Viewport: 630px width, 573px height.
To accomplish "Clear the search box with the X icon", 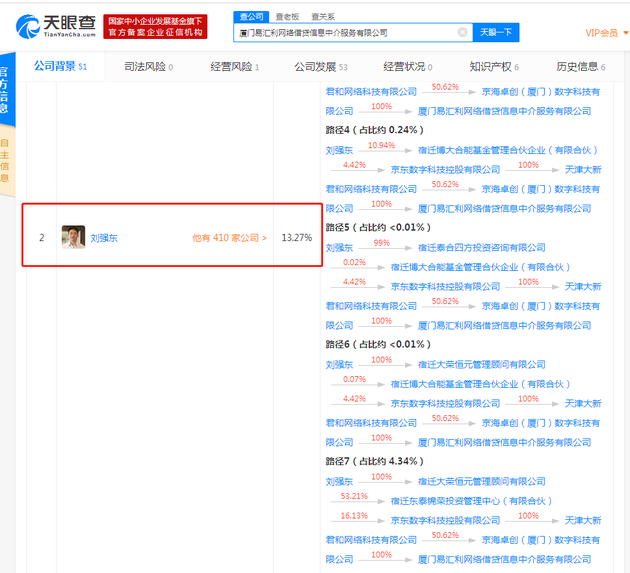I will pyautogui.click(x=462, y=33).
